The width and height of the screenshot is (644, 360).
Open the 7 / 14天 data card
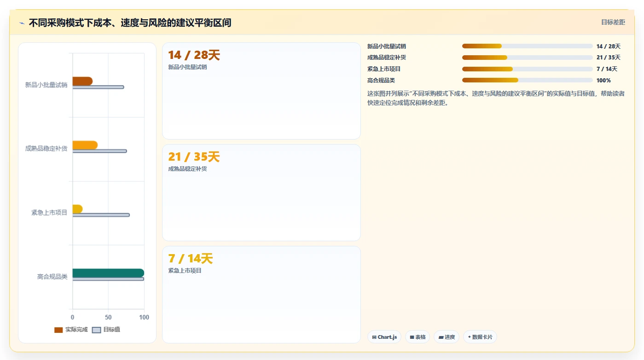tap(261, 295)
